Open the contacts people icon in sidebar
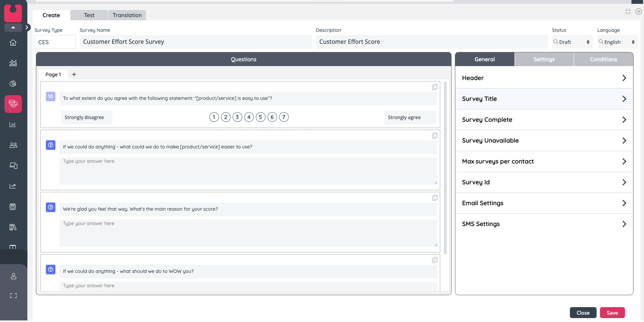644x322 pixels. [x=13, y=145]
